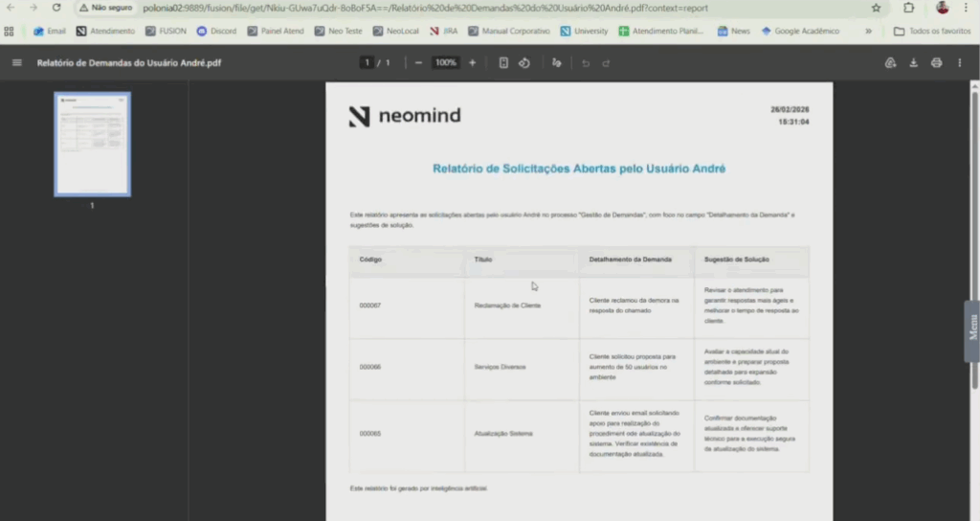Screen dimensions: 980x521
Task: Bookmark this page with the star icon
Action: [x=876, y=8]
